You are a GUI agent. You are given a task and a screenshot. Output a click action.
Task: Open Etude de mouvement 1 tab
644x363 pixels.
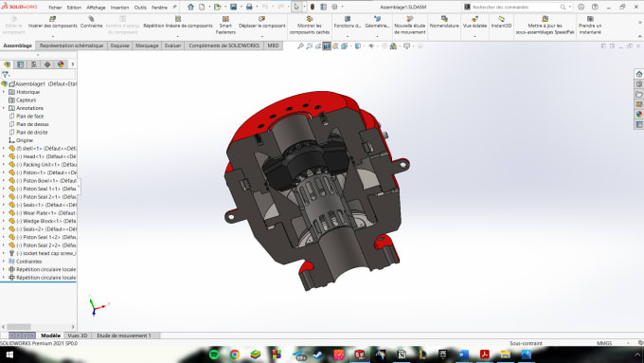click(x=124, y=336)
